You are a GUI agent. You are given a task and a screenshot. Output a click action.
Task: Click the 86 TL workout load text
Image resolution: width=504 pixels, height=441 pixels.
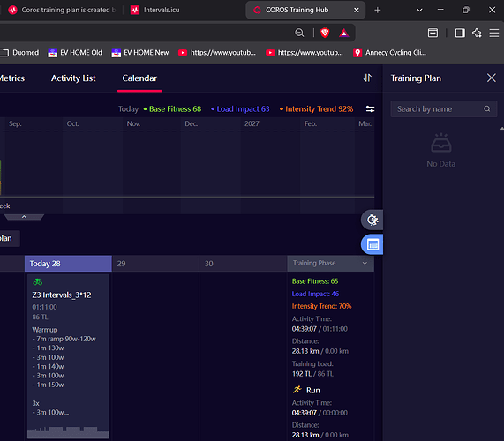[x=40, y=317]
